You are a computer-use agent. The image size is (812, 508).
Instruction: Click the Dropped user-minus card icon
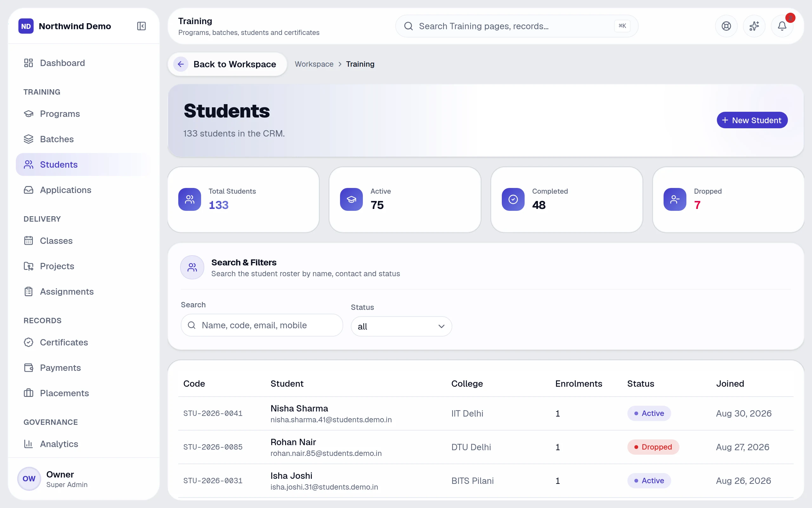(x=675, y=199)
